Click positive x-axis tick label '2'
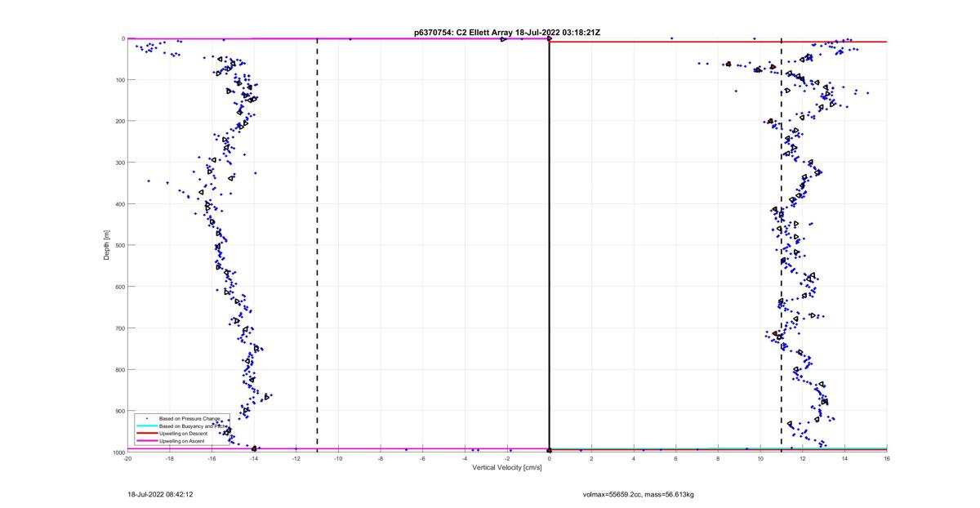This screenshot has height=508, width=980. (x=591, y=459)
